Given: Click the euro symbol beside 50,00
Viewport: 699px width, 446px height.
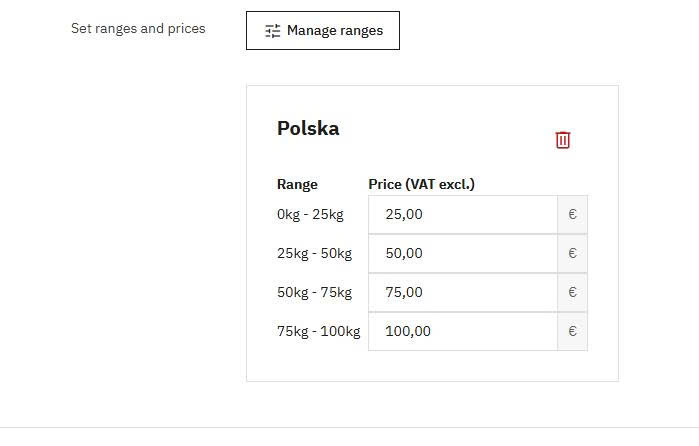Looking at the screenshot, I should click(x=572, y=253).
